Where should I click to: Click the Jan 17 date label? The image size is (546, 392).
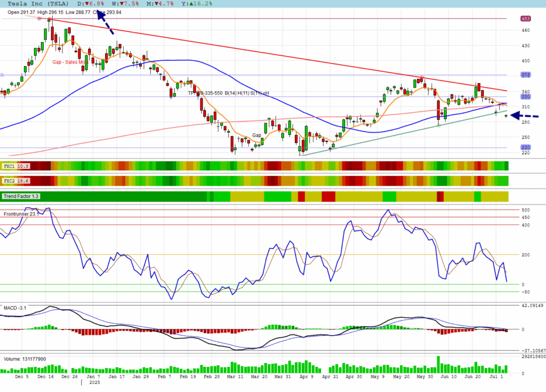(117, 377)
